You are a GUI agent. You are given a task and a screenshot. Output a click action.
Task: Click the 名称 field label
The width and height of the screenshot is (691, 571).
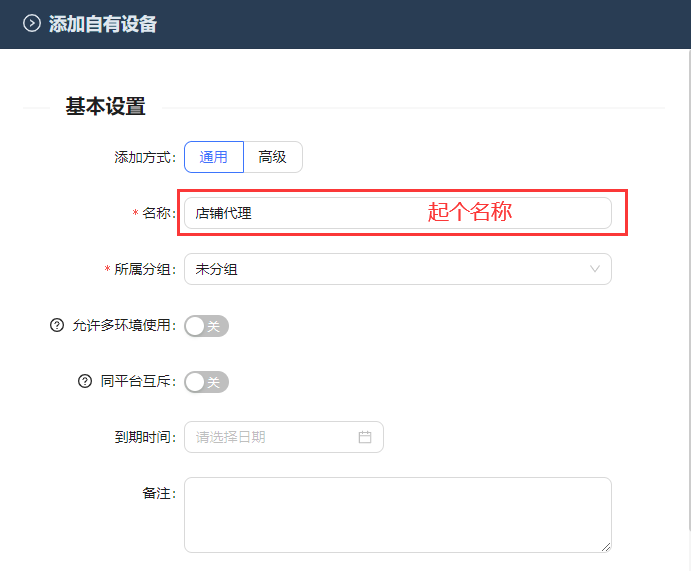(x=158, y=213)
